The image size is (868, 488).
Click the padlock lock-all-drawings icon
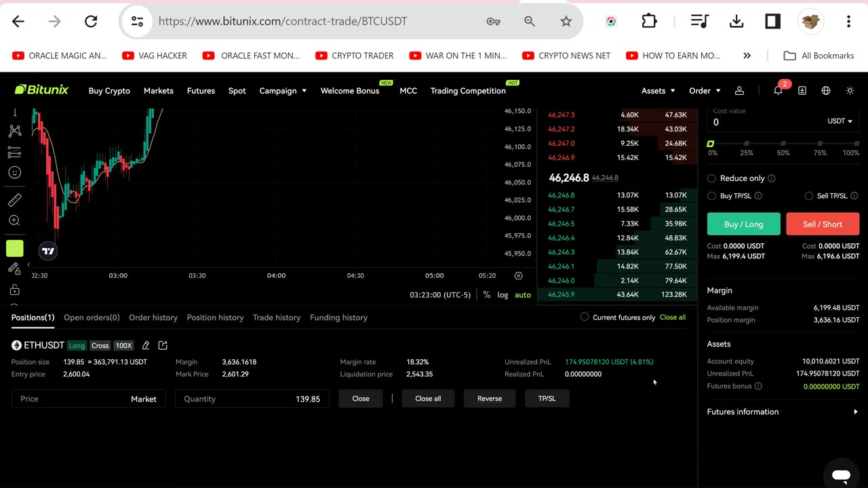pyautogui.click(x=14, y=290)
